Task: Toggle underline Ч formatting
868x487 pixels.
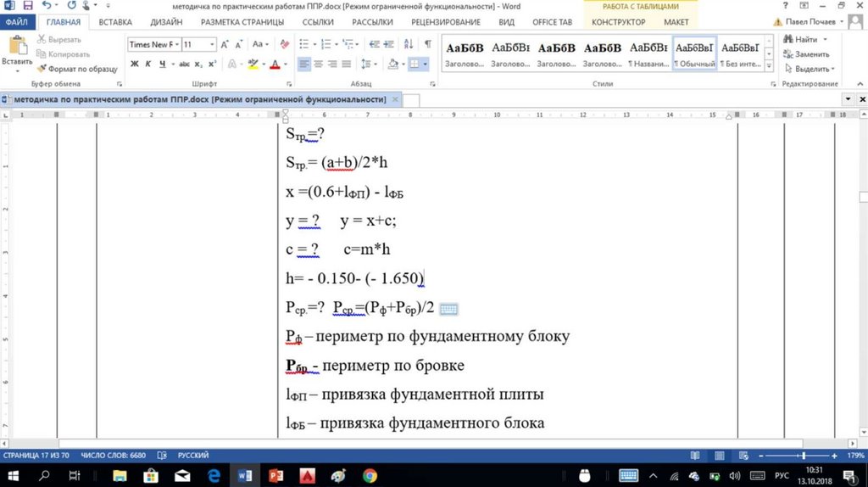Action: coord(162,64)
